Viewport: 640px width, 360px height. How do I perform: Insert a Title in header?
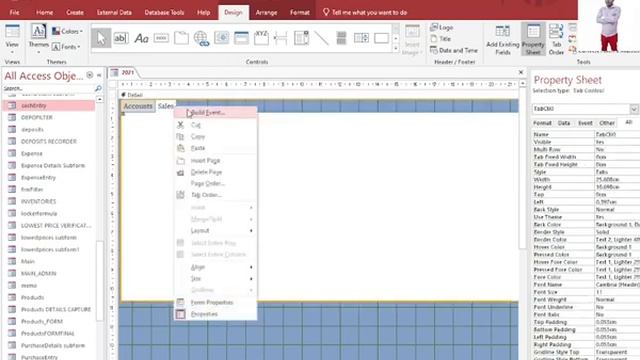(x=440, y=39)
